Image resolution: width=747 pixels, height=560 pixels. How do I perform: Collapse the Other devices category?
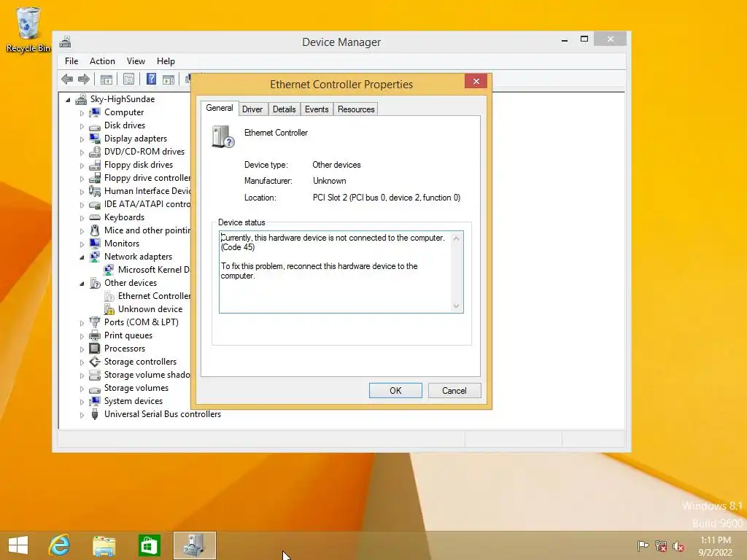pyautogui.click(x=82, y=284)
